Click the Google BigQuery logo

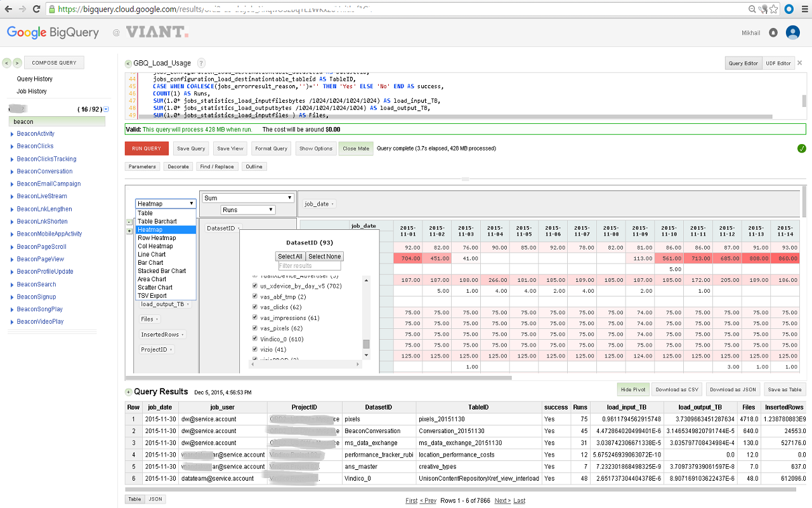tap(53, 32)
